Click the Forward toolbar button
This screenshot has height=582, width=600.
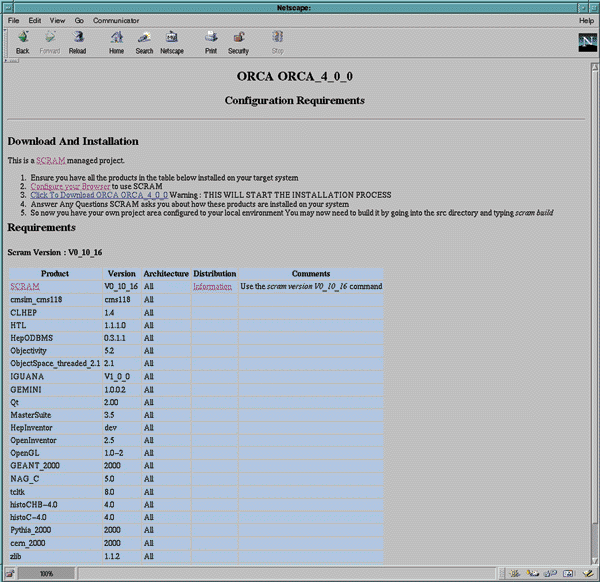pyautogui.click(x=50, y=41)
